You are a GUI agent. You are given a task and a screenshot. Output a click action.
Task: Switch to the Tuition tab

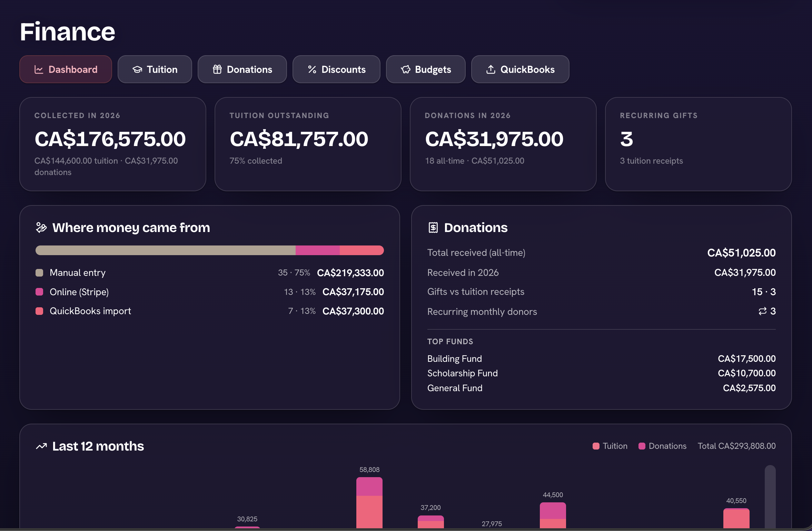(x=155, y=69)
